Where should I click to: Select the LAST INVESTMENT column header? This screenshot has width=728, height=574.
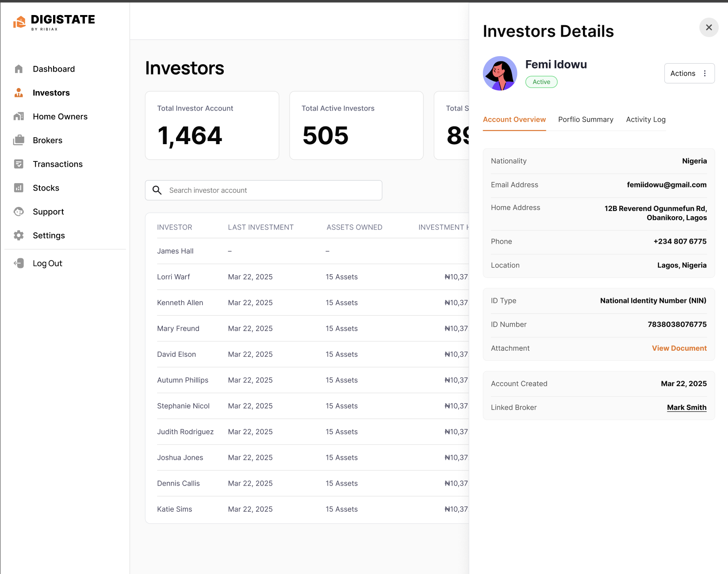click(261, 227)
